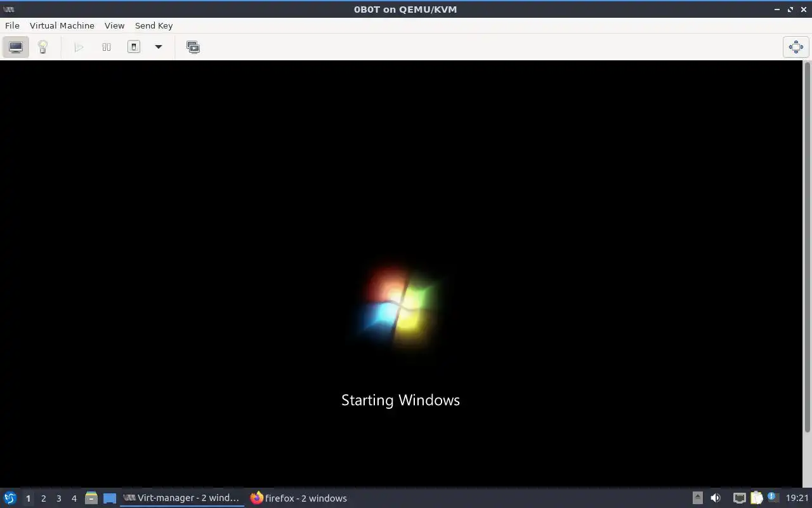Open the View menu

pyautogui.click(x=114, y=25)
